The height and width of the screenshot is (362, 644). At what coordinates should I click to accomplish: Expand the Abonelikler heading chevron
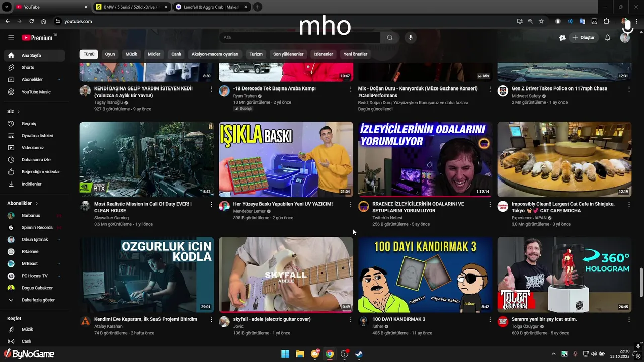[x=36, y=203]
